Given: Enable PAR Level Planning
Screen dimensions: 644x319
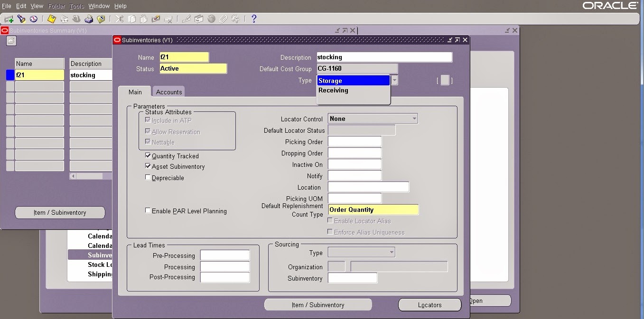Looking at the screenshot, I should pos(148,210).
